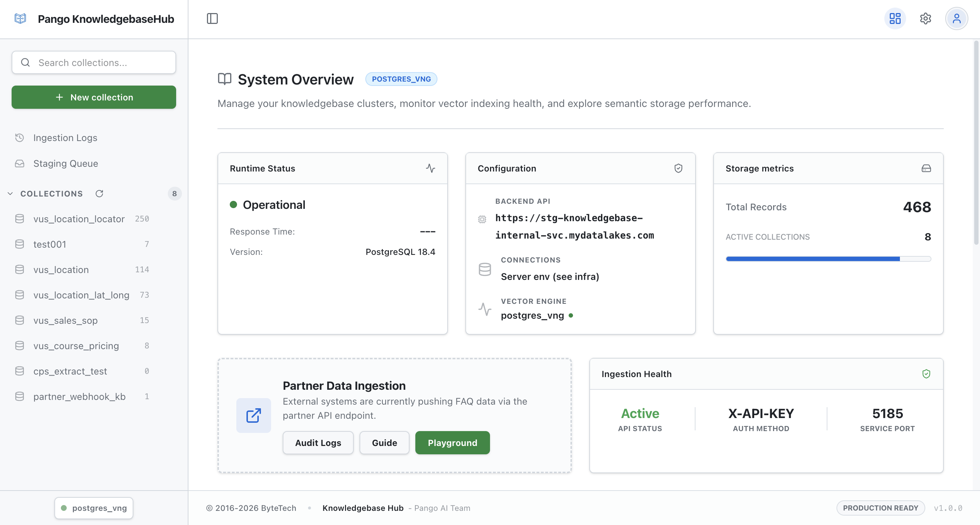Image resolution: width=980 pixels, height=525 pixels.
Task: Click the Staging Queue inbox icon
Action: [x=20, y=163]
